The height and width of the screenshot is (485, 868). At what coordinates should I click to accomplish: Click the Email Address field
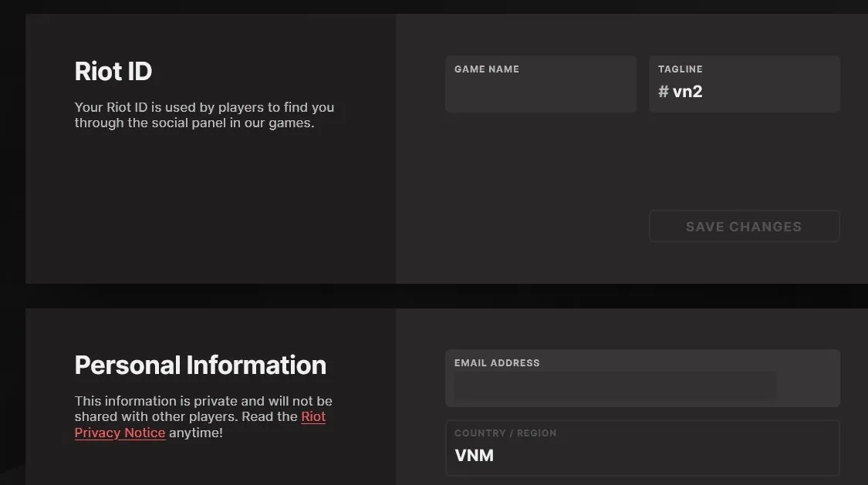(x=643, y=379)
